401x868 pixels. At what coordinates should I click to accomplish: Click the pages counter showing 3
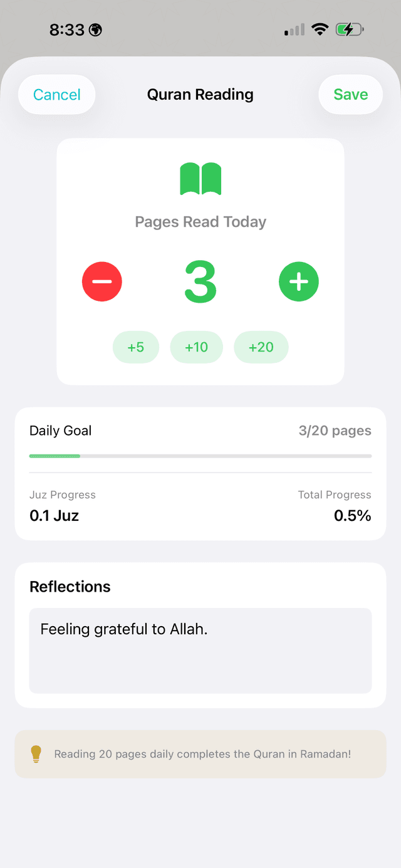pyautogui.click(x=200, y=281)
